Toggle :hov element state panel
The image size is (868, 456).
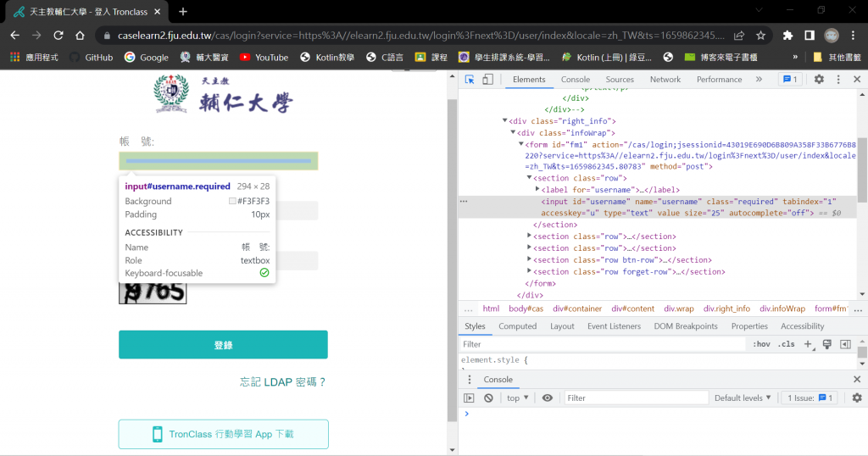pos(761,344)
